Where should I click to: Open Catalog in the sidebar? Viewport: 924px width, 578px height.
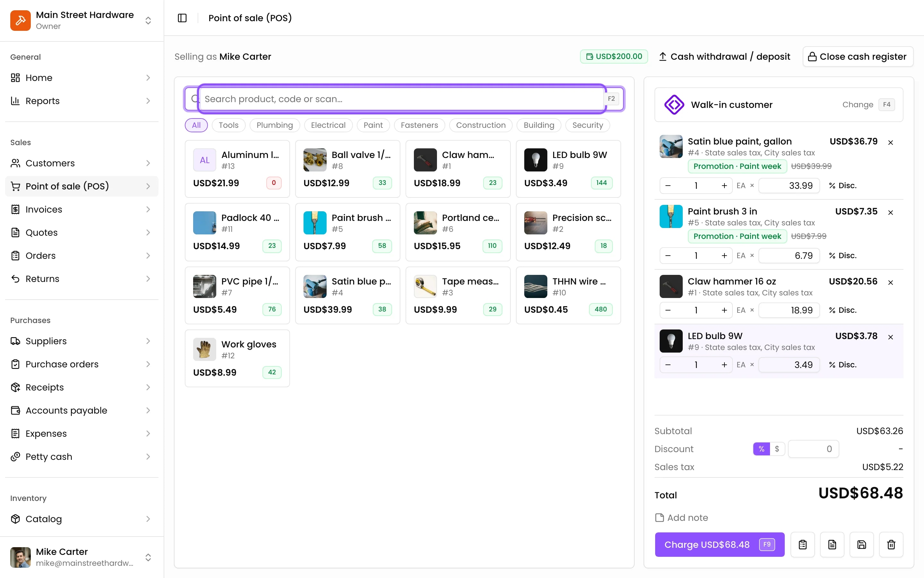[82, 519]
